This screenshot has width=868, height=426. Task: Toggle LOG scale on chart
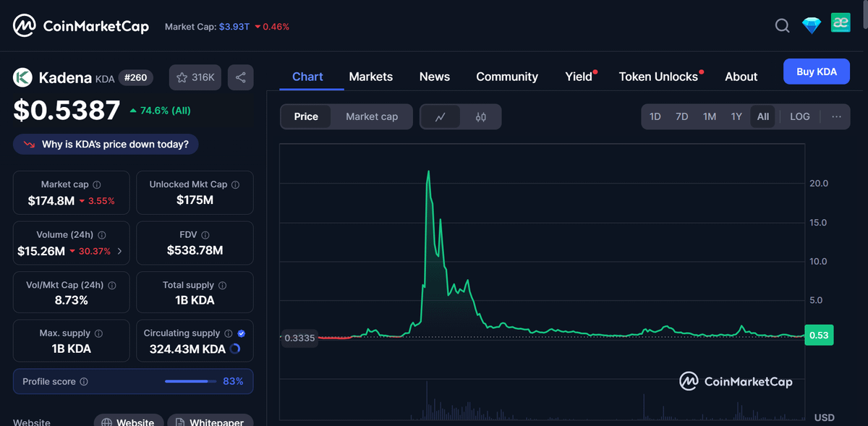pyautogui.click(x=800, y=116)
